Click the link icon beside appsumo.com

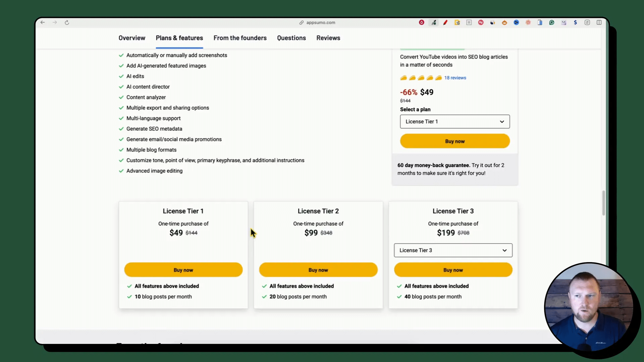[x=302, y=22]
